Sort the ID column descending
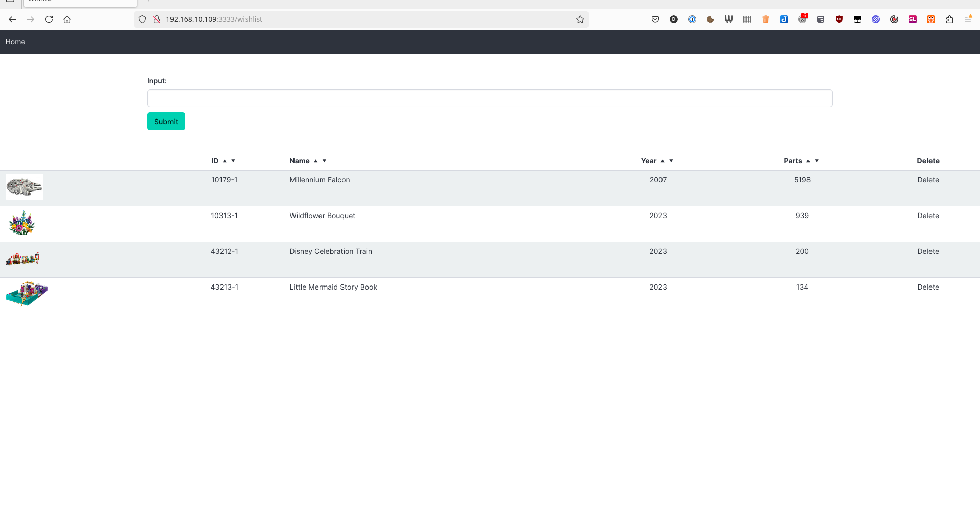Image resolution: width=980 pixels, height=524 pixels. point(233,161)
